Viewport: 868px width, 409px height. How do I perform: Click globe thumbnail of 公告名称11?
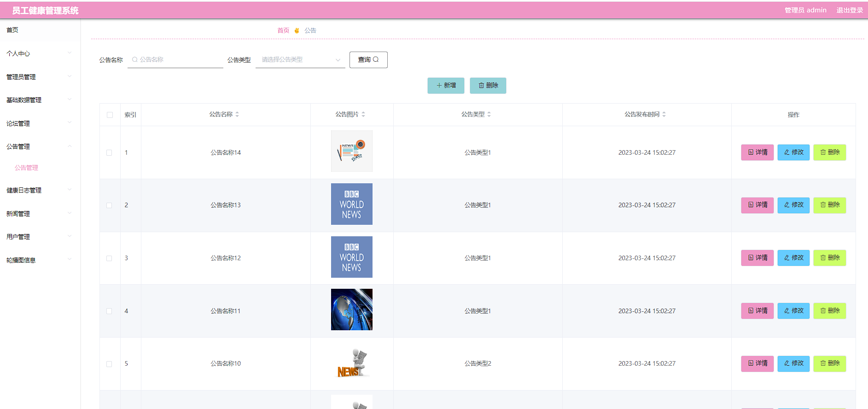pos(352,310)
